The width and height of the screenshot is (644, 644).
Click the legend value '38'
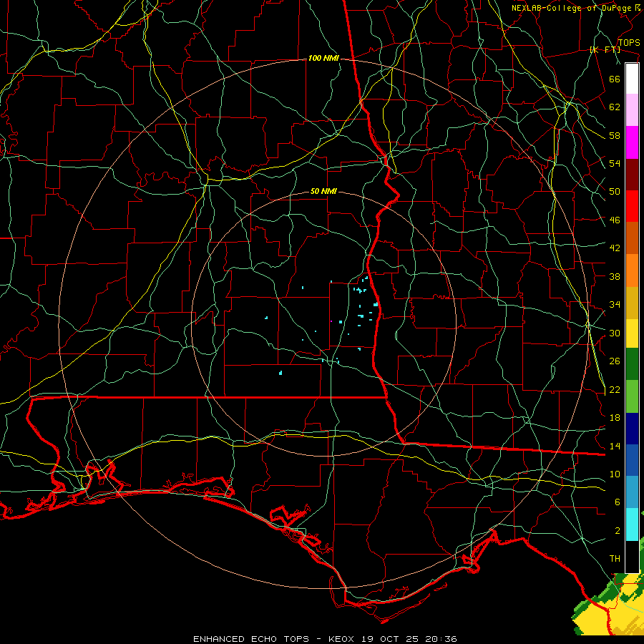point(615,277)
